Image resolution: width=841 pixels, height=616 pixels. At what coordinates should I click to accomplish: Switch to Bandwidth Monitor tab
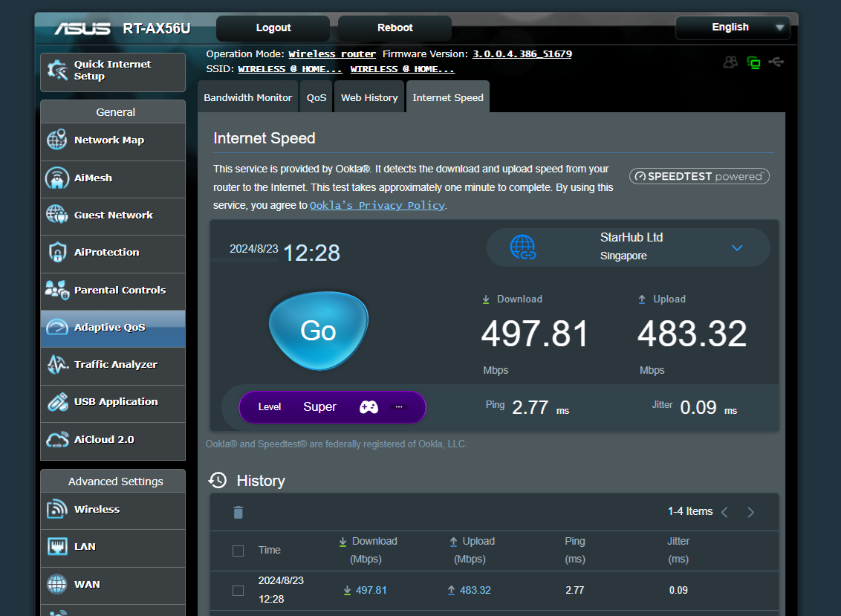(248, 97)
